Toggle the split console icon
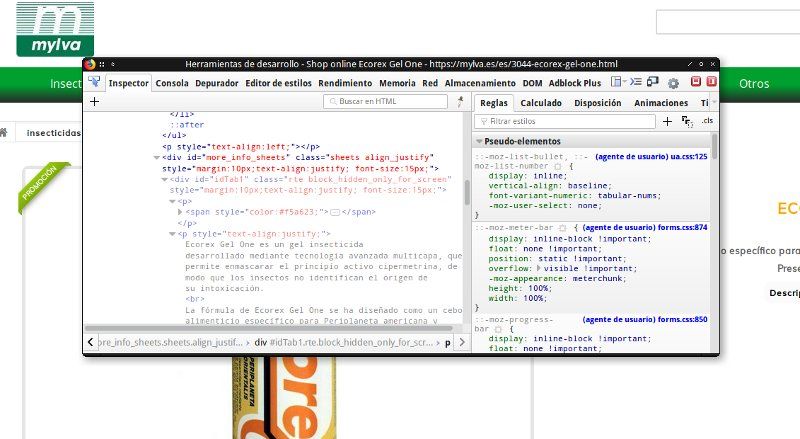Image resolution: width=800 pixels, height=439 pixels. 636,82
